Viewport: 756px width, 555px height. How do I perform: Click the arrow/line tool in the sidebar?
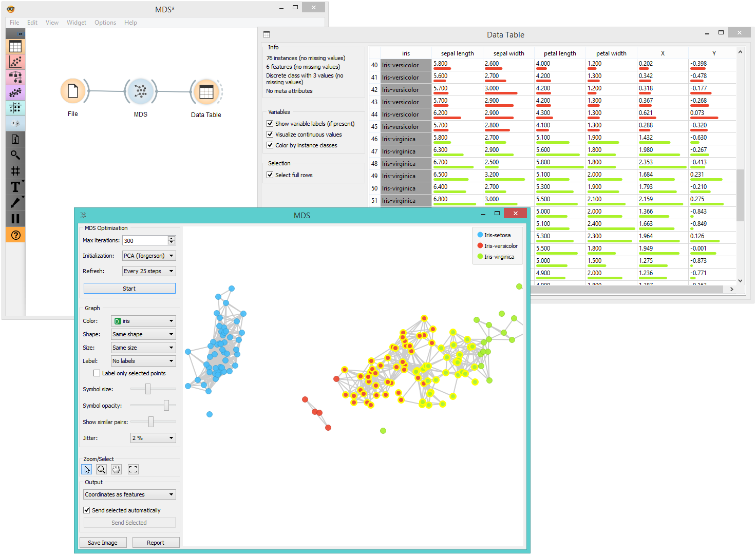pos(15,203)
